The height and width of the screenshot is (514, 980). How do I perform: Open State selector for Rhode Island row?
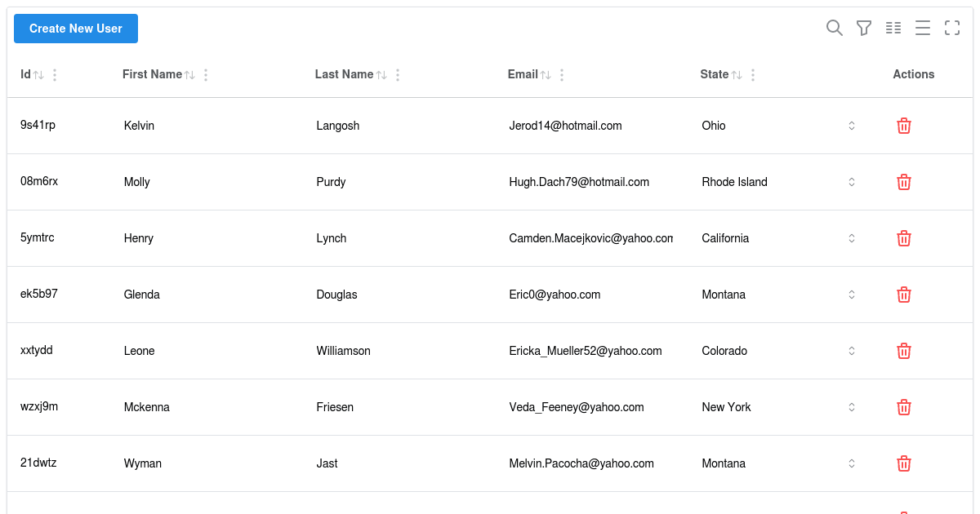(x=851, y=182)
